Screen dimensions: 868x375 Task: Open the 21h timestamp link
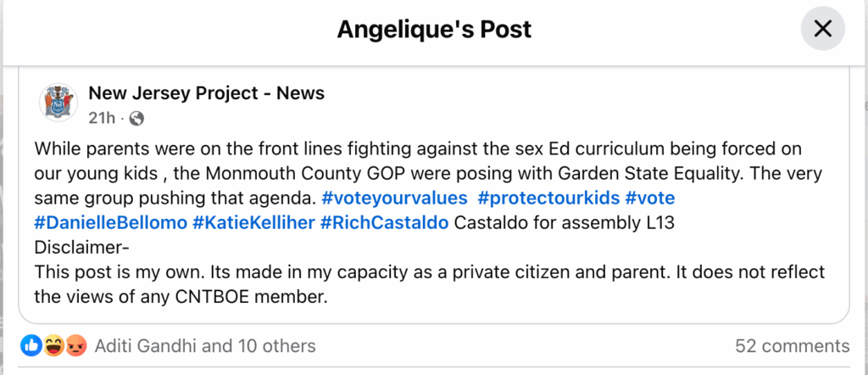click(x=102, y=118)
